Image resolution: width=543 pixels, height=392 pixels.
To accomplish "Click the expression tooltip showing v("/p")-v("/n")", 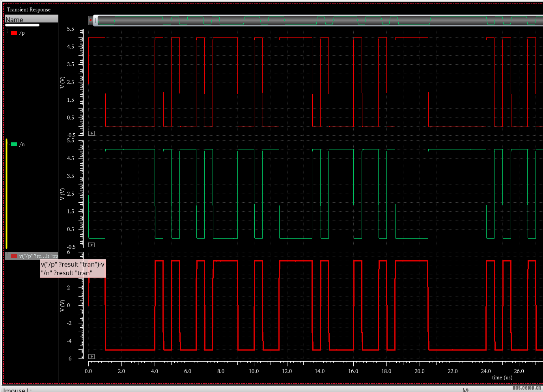I will pos(73,269).
